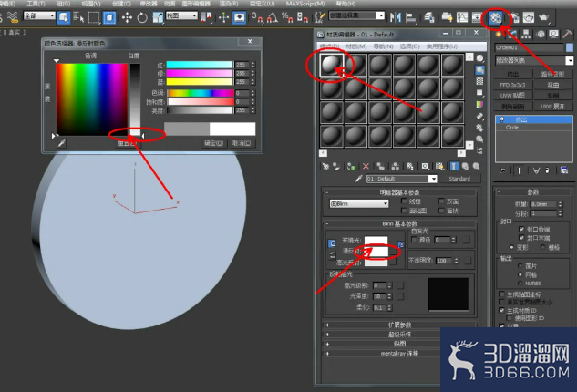The height and width of the screenshot is (392, 577).
Task: Open 导航(N) menu in Material Editor
Action: click(383, 46)
